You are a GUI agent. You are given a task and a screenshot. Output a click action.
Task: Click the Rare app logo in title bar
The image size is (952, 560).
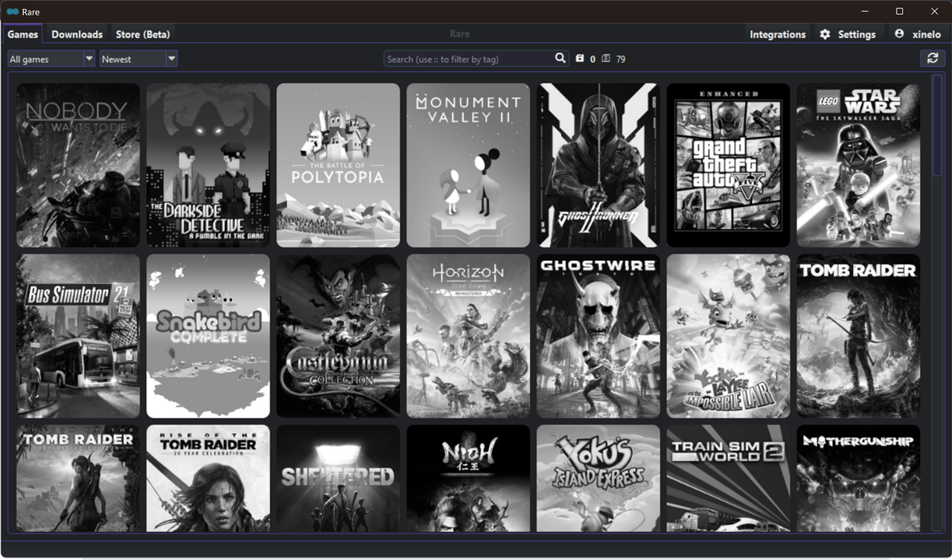[x=13, y=11]
